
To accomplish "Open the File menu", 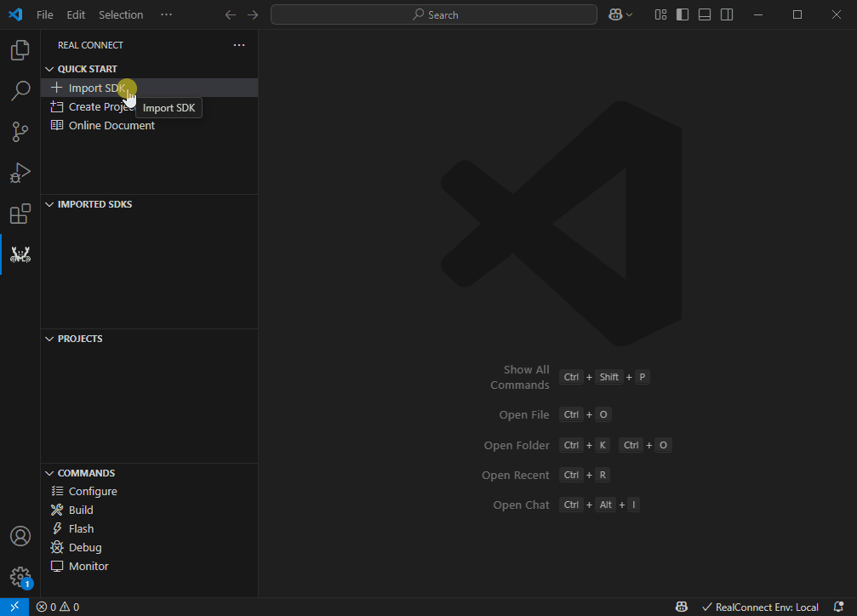I will tap(45, 14).
